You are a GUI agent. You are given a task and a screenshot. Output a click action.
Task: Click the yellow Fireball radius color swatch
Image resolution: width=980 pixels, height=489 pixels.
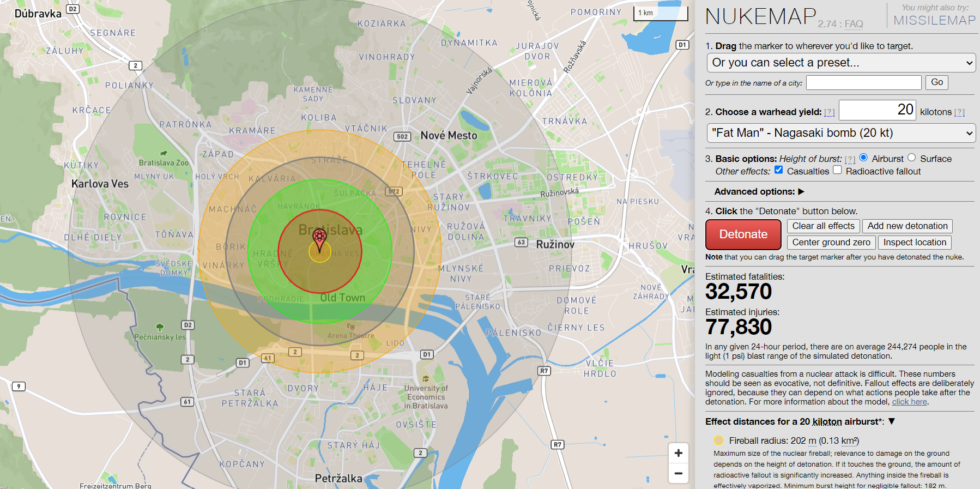(x=719, y=439)
